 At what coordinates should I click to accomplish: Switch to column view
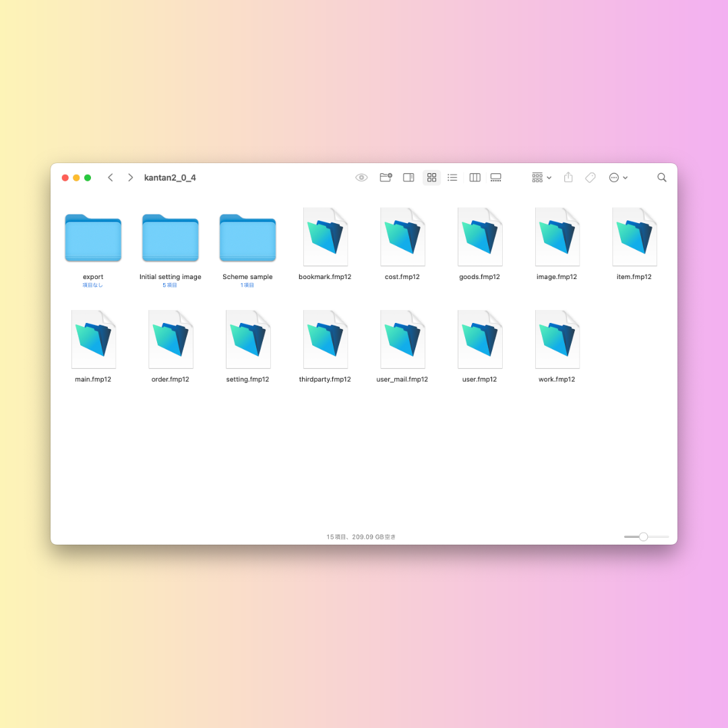point(475,177)
